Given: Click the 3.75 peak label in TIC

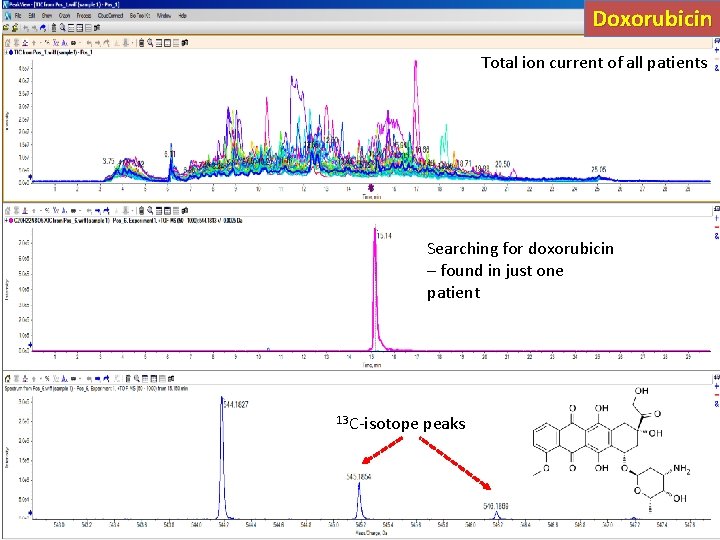Looking at the screenshot, I should point(108,161).
